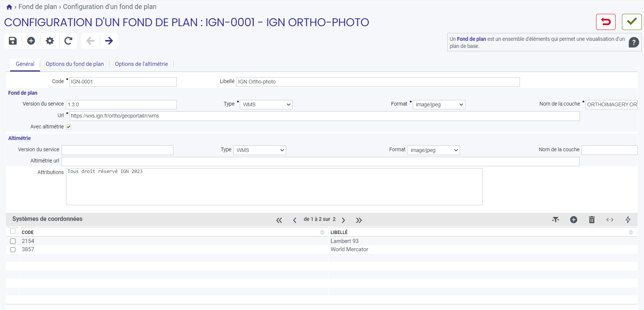Image resolution: width=644 pixels, height=310 pixels.
Task: Click the lightning bolt actions icon
Action: [628, 220]
